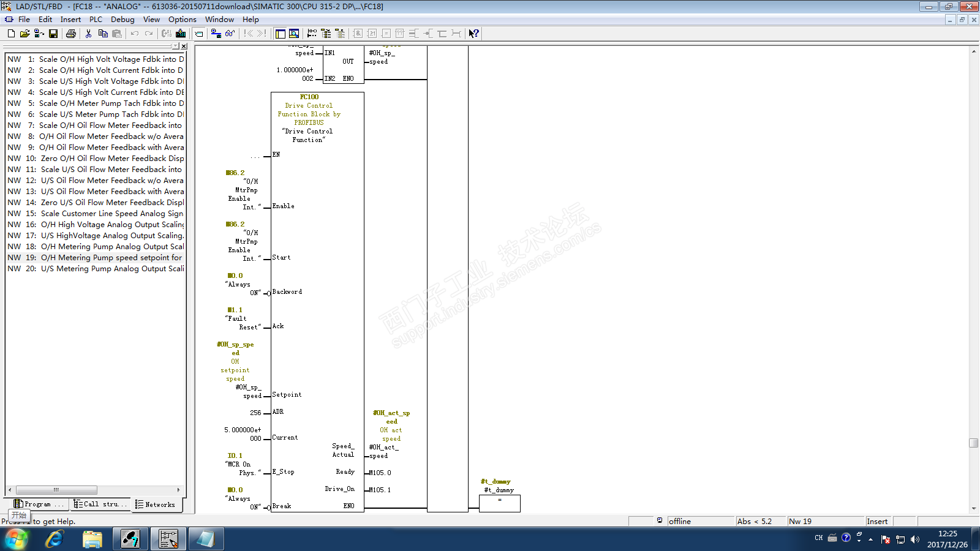Click the OR box (>=1) toolbar icon
980x551 pixels.
[x=372, y=34]
